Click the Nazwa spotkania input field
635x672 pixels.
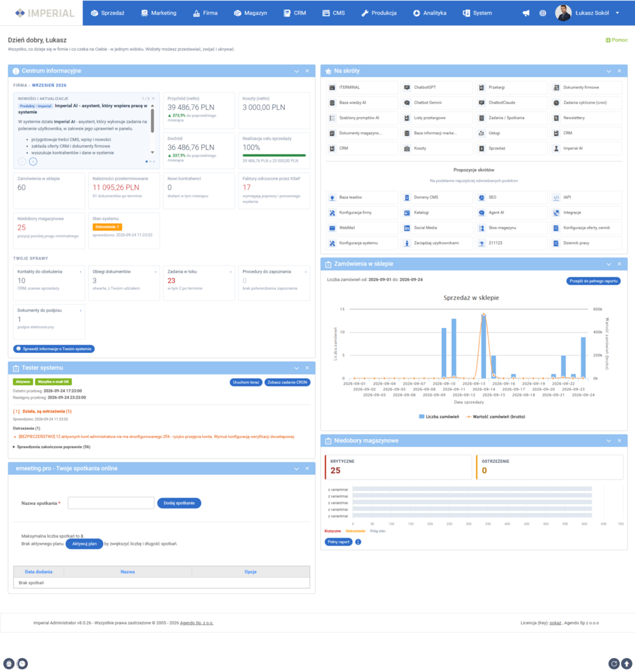111,503
